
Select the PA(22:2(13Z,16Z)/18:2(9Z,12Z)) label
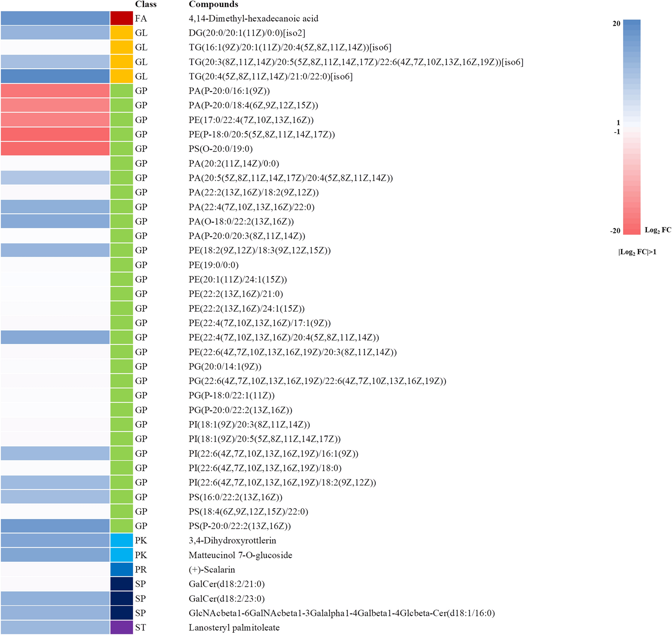tap(254, 192)
